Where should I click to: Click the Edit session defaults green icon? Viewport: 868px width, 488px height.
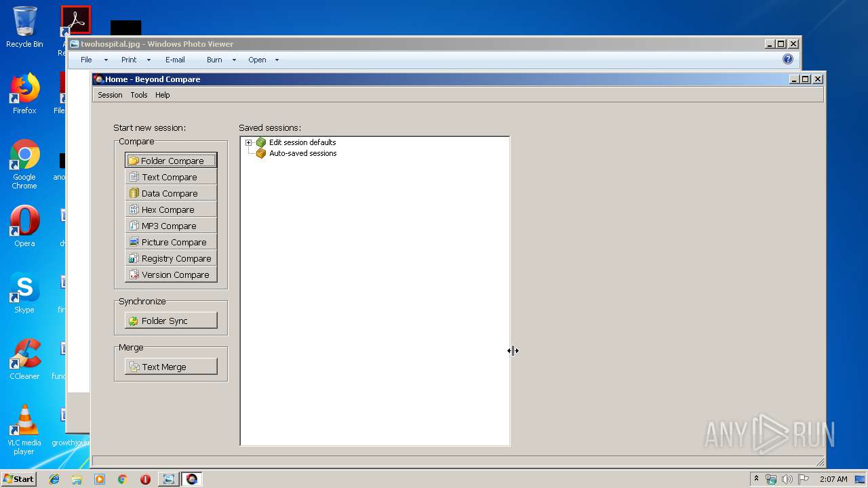click(261, 142)
